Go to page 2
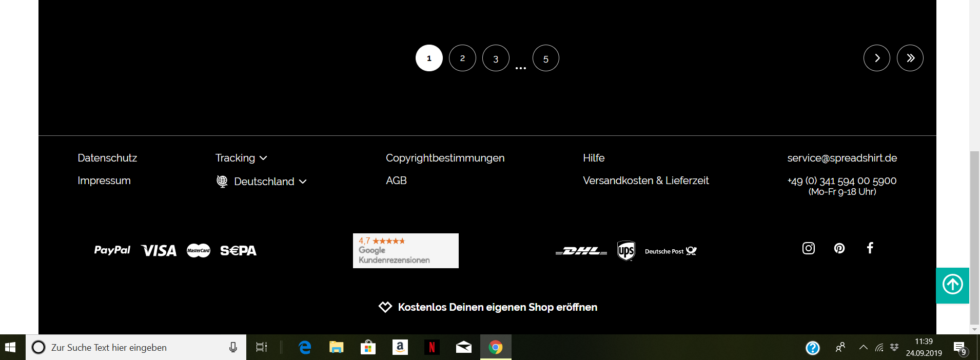 (462, 58)
